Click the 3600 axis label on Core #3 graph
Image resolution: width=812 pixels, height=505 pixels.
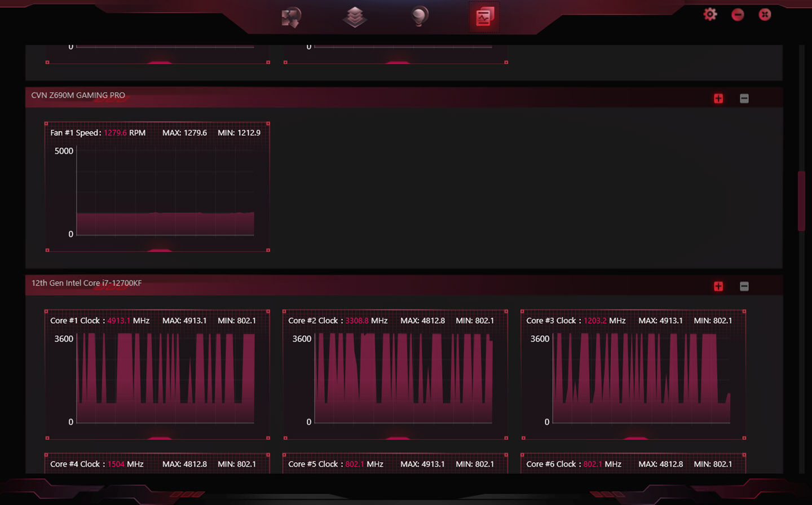pos(540,339)
